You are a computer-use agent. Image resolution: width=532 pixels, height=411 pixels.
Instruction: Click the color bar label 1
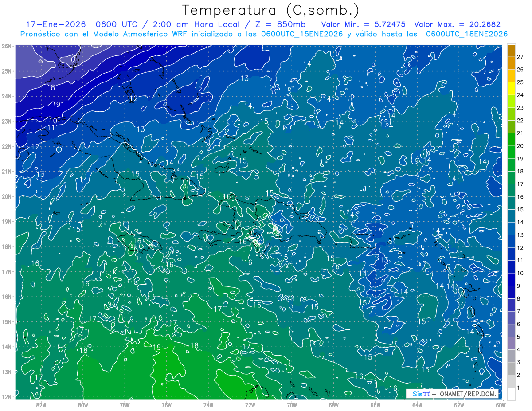519,388
